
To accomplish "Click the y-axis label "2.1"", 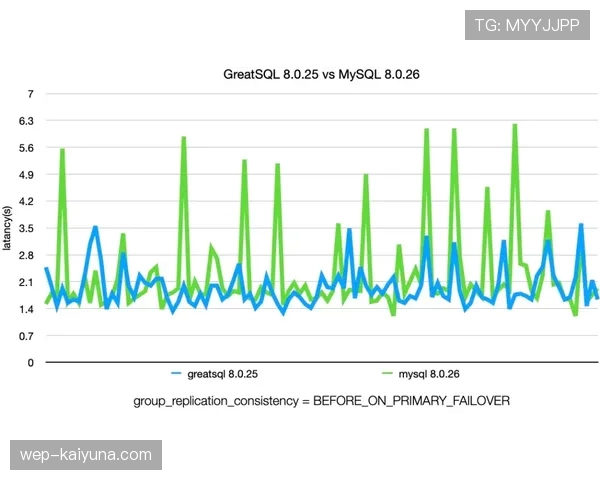I will [26, 282].
